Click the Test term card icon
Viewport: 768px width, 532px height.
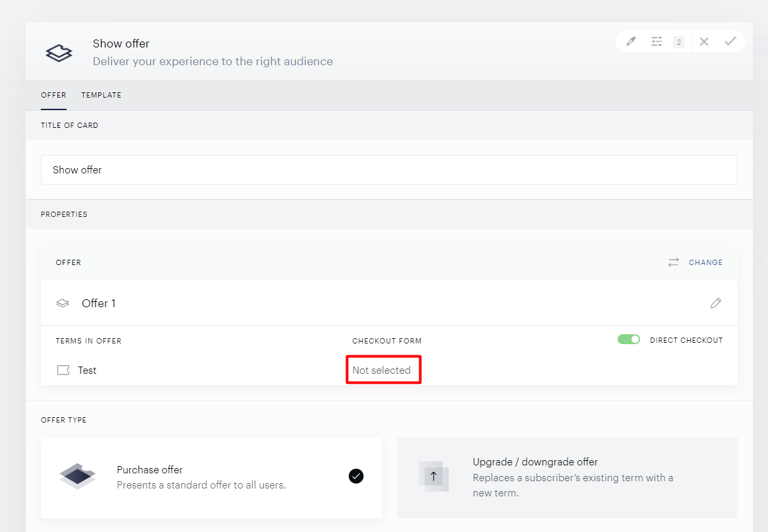coord(63,370)
